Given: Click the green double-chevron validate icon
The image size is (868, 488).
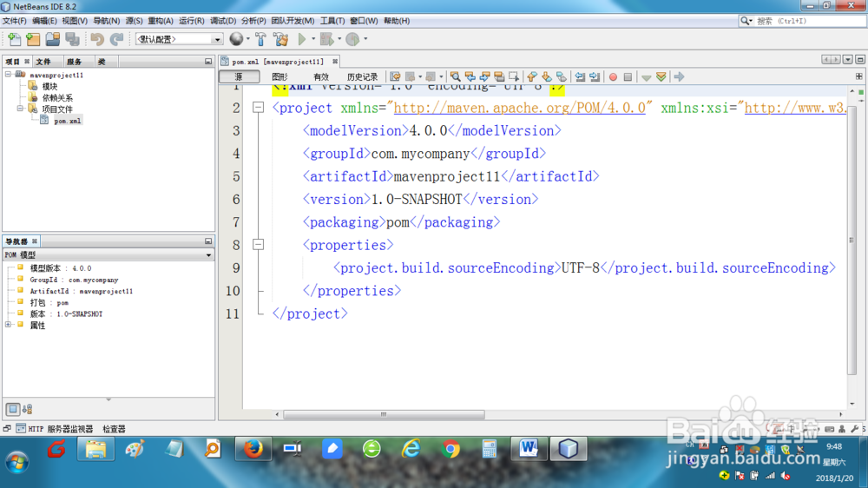Looking at the screenshot, I should pyautogui.click(x=661, y=77).
